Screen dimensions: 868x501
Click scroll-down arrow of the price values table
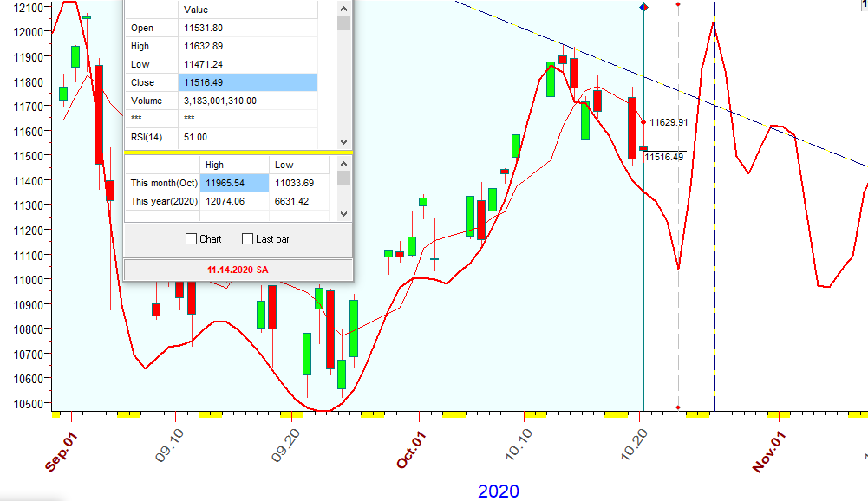click(x=343, y=142)
